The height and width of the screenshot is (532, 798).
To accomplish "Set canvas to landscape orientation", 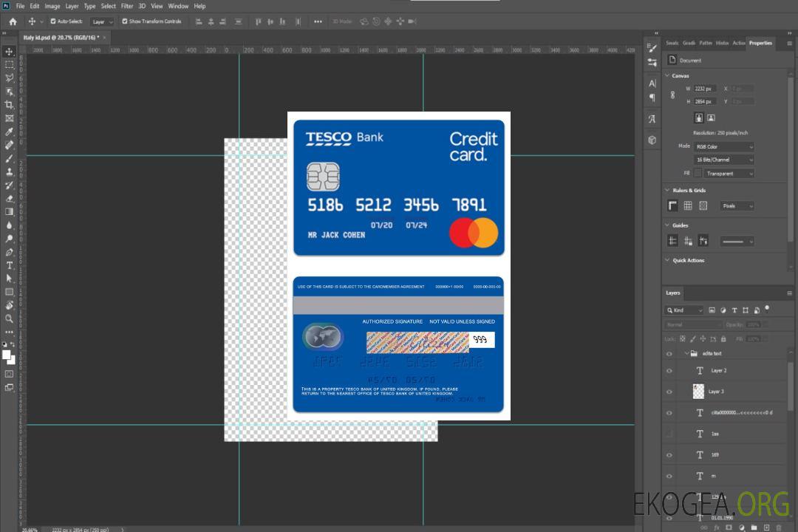I will click(x=711, y=117).
